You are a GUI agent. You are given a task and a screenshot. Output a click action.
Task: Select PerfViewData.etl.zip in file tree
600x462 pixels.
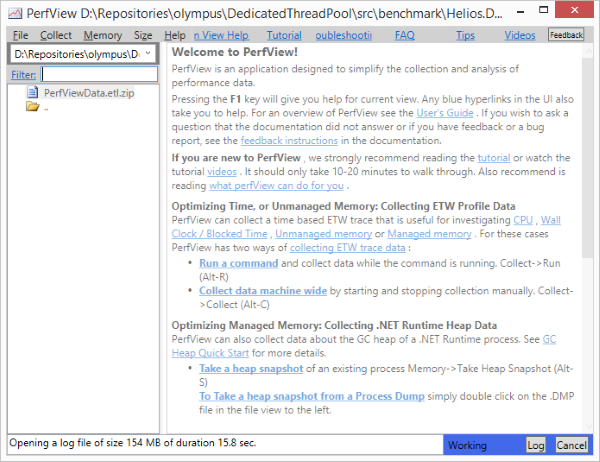point(89,93)
